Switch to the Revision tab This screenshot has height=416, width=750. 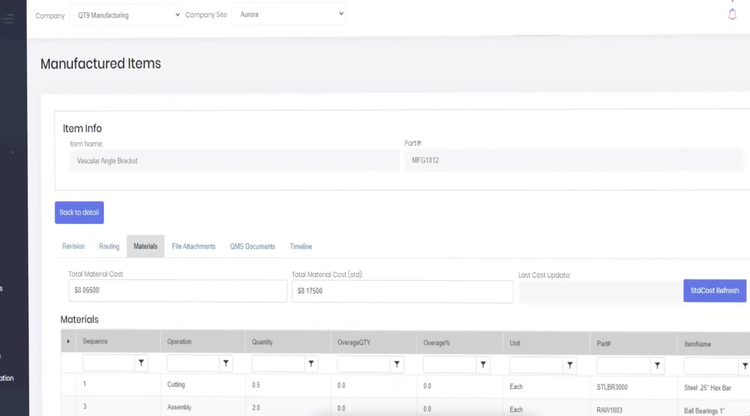[x=73, y=246]
